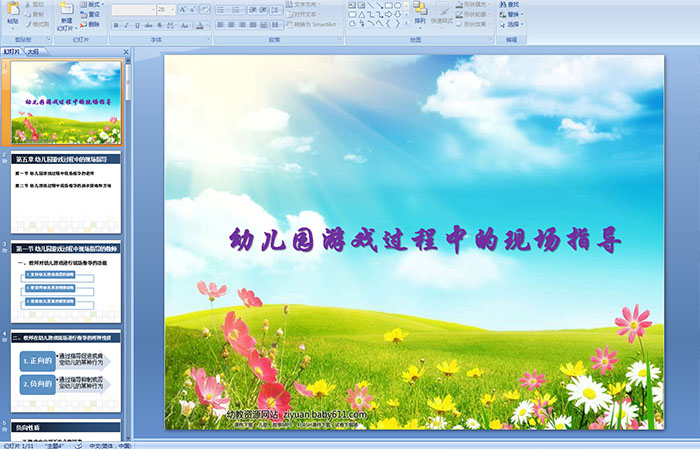Increase font size with the large A
This screenshot has width=700, height=449.
tap(182, 9)
